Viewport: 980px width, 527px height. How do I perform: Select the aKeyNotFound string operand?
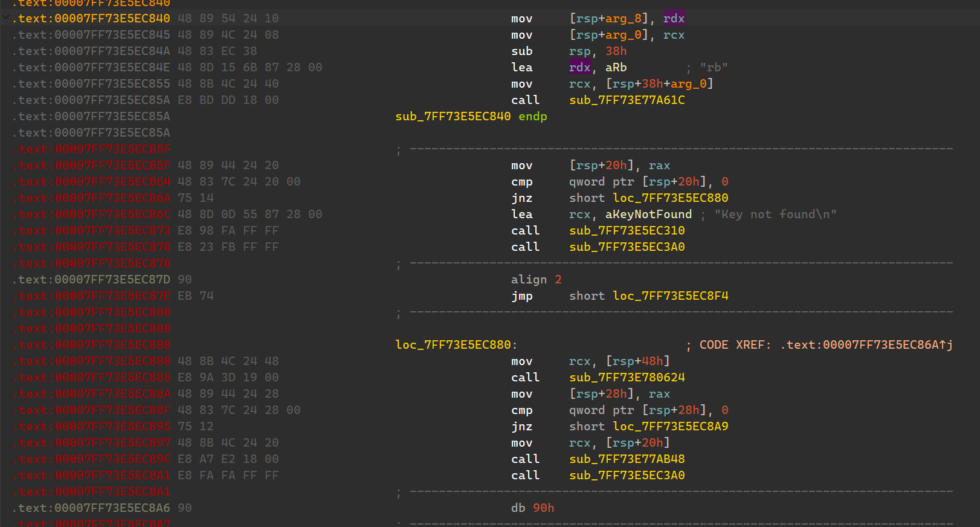[x=648, y=215]
